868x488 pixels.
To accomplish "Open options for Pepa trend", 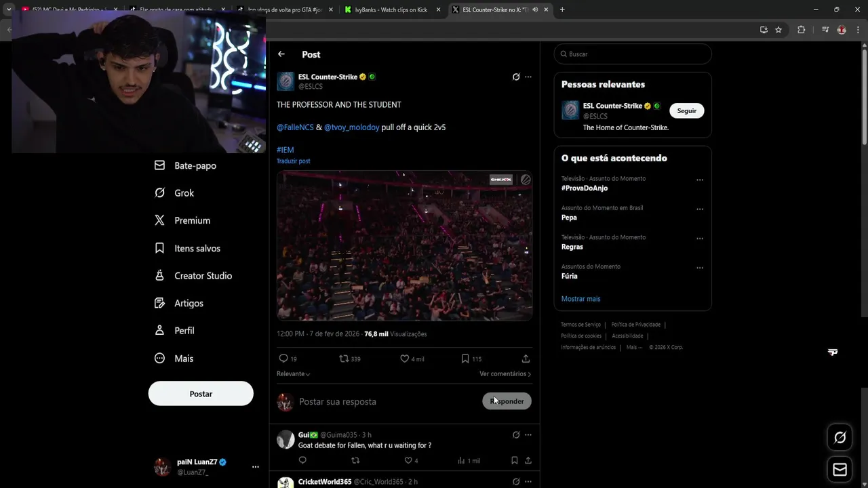I will point(700,209).
